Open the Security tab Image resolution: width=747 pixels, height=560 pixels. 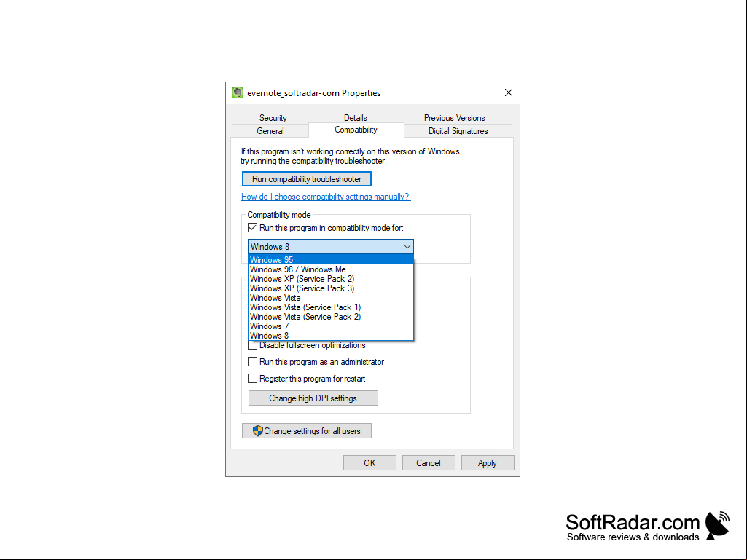tap(273, 118)
